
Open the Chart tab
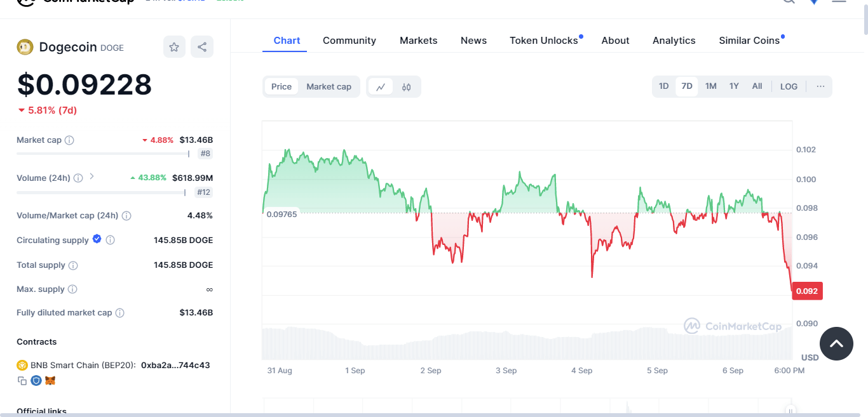click(287, 41)
